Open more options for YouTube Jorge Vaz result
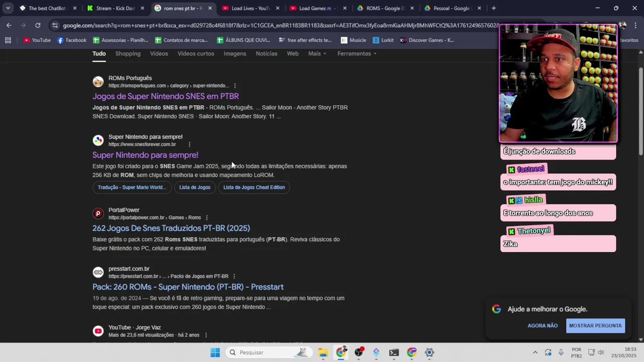 pos(206,335)
